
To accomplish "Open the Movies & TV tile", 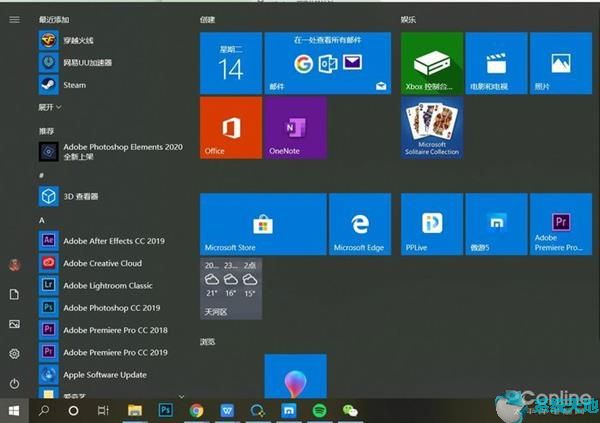I will pos(496,63).
